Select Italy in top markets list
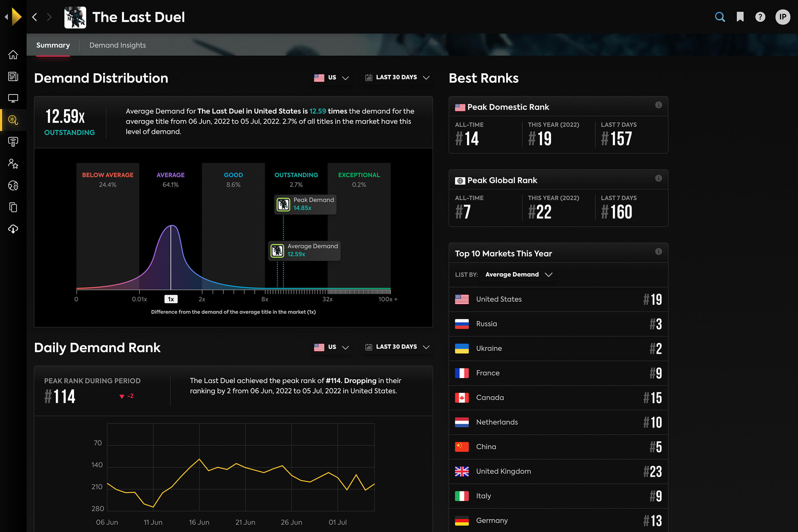Screen dimensions: 798x532 (x=559, y=496)
